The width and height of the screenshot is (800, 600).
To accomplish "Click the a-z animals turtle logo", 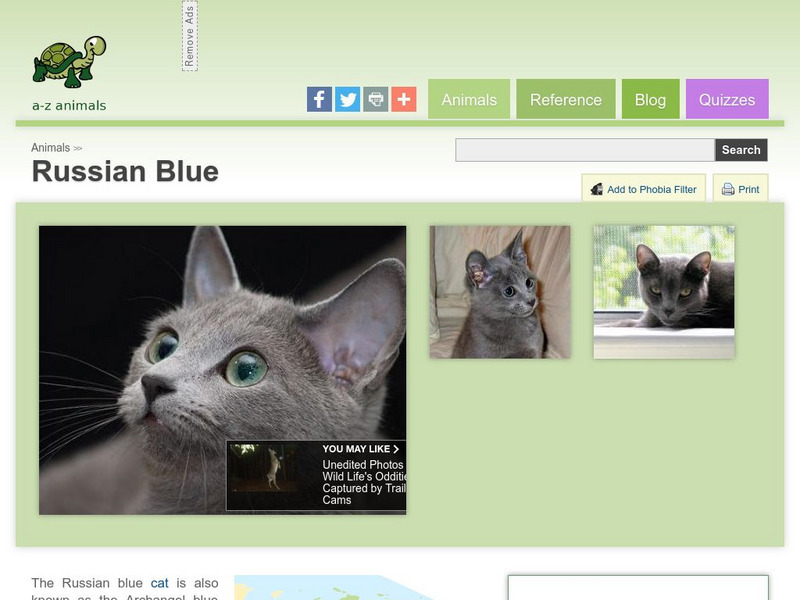I will [69, 73].
